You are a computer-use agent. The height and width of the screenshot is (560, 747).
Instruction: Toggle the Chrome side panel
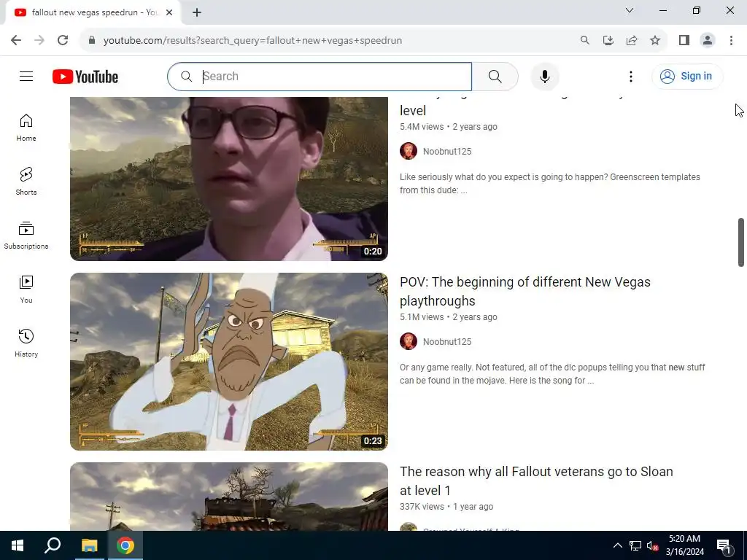(684, 41)
